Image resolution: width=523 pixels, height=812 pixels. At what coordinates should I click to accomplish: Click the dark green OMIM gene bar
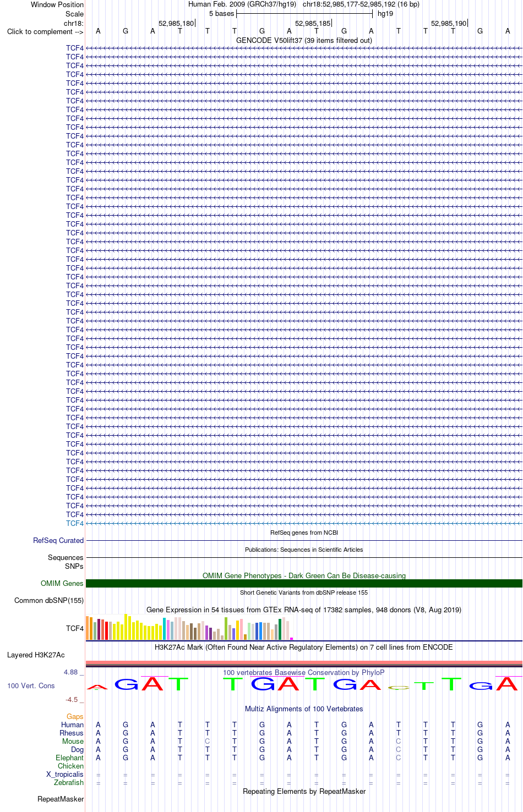(304, 583)
